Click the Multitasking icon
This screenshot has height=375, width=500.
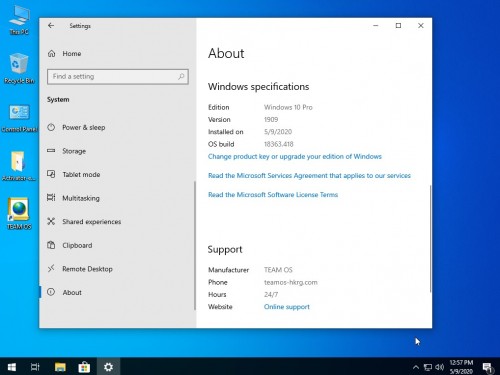tap(51, 198)
